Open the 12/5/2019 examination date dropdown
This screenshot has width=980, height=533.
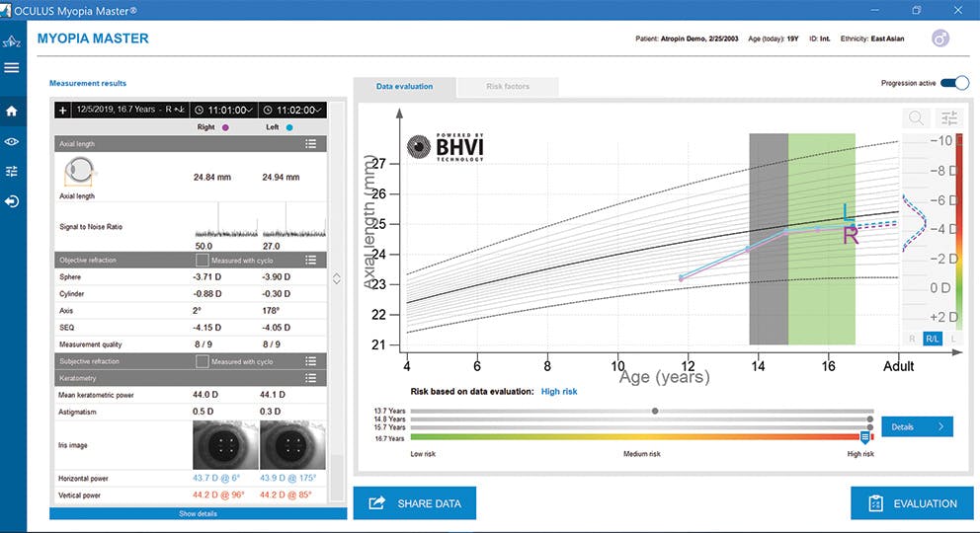pyautogui.click(x=128, y=110)
